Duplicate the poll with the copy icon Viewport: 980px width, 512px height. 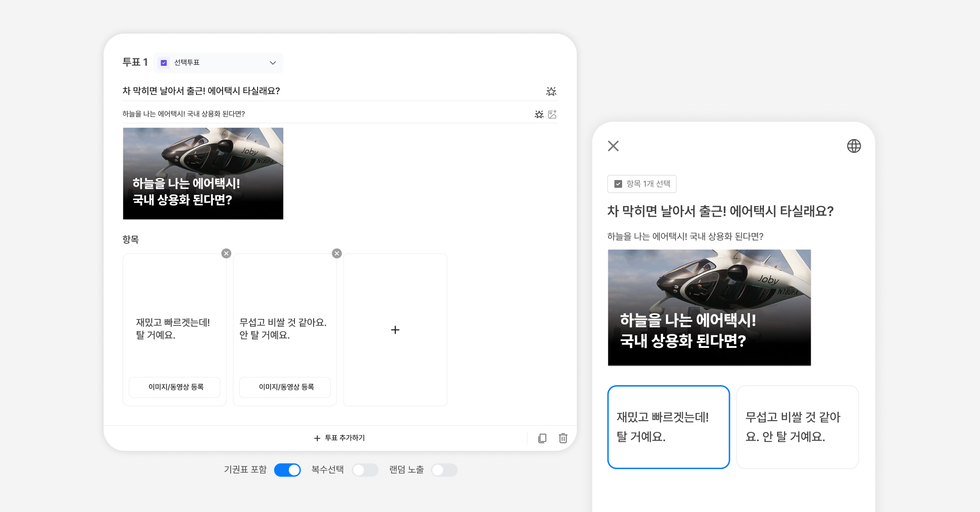(542, 438)
